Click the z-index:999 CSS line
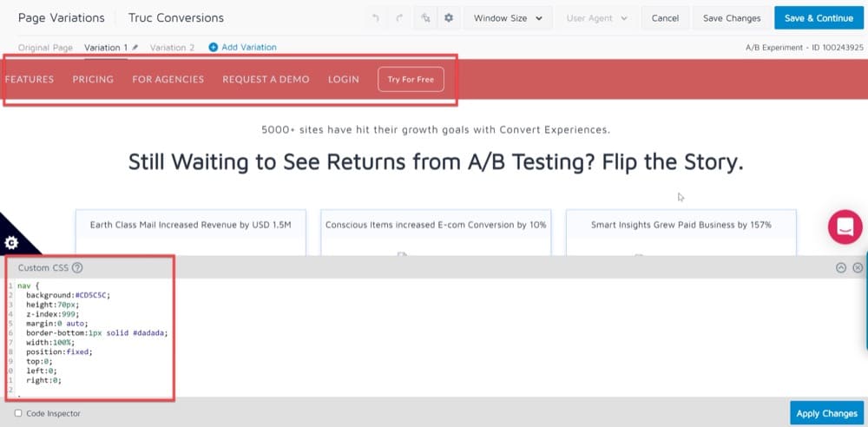Viewport: 868px width, 427px height. coord(53,314)
